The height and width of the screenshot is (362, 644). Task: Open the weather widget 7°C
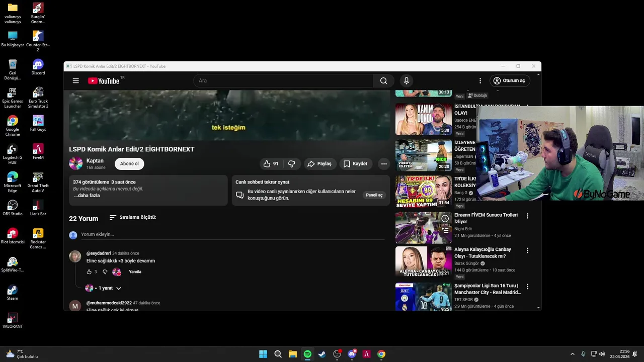23,354
